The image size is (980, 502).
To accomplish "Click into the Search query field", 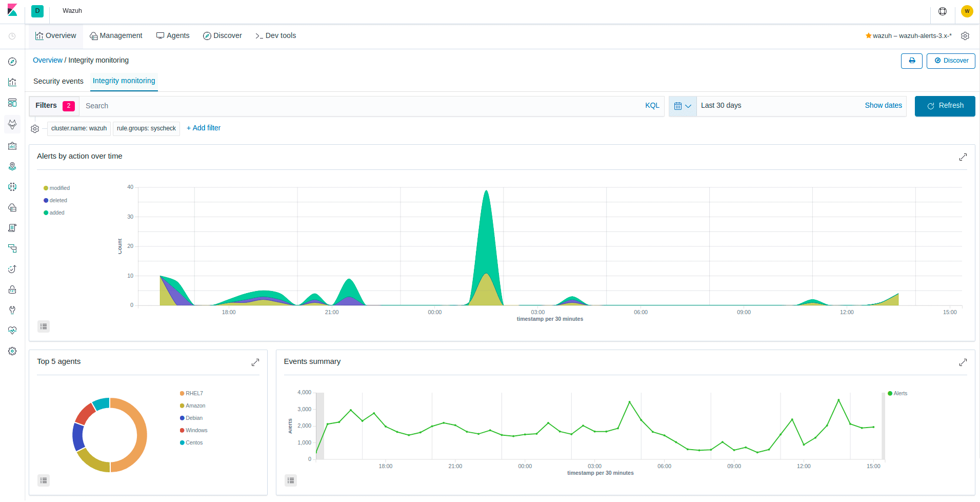I will click(x=359, y=106).
